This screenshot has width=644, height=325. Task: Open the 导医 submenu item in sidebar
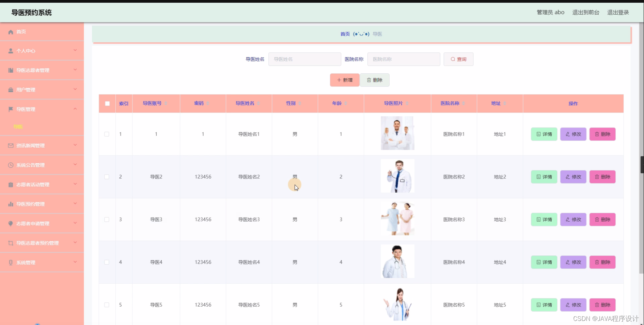(x=18, y=127)
